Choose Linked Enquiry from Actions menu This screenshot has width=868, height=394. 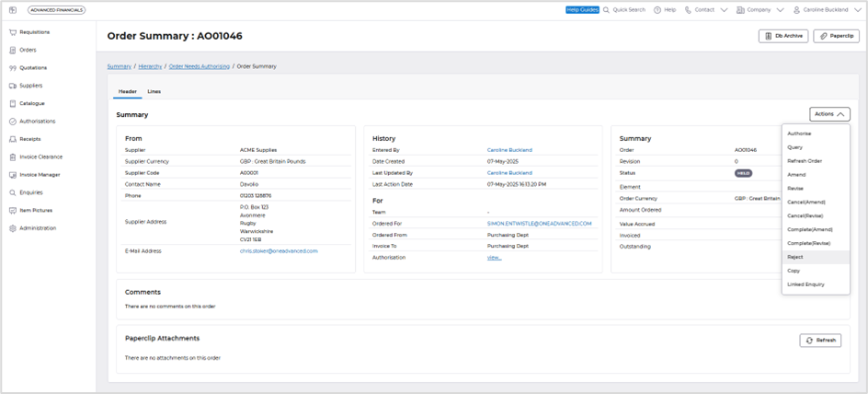(x=816, y=284)
